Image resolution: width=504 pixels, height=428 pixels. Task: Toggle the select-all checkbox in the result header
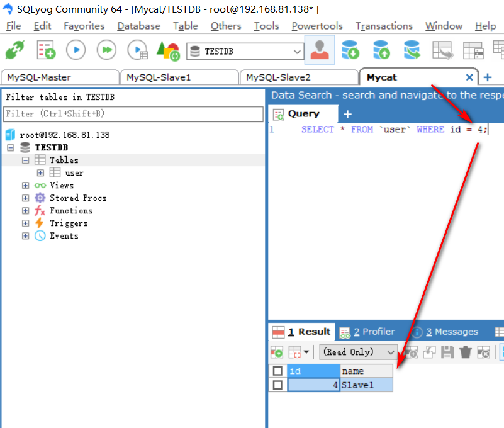(x=277, y=371)
